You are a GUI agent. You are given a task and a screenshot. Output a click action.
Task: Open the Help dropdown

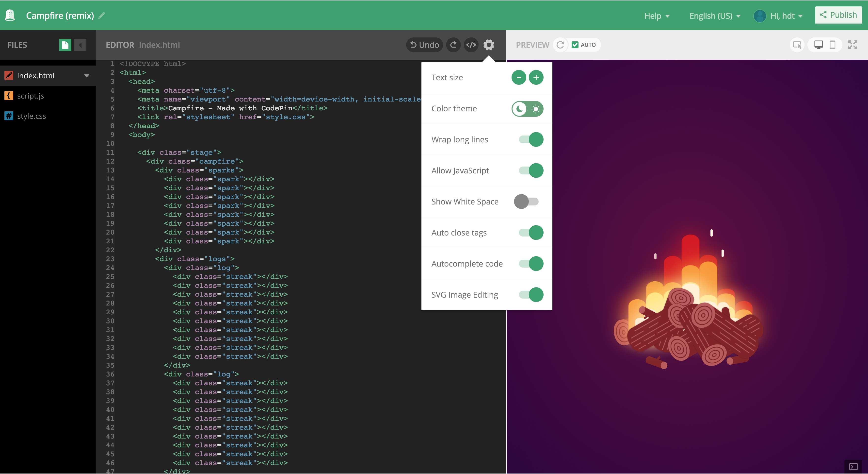[656, 16]
